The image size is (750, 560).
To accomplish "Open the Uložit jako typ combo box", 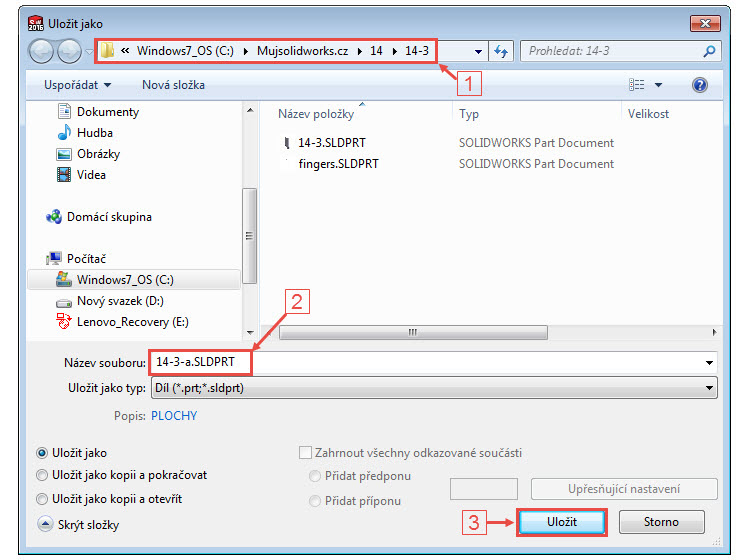I will point(434,388).
